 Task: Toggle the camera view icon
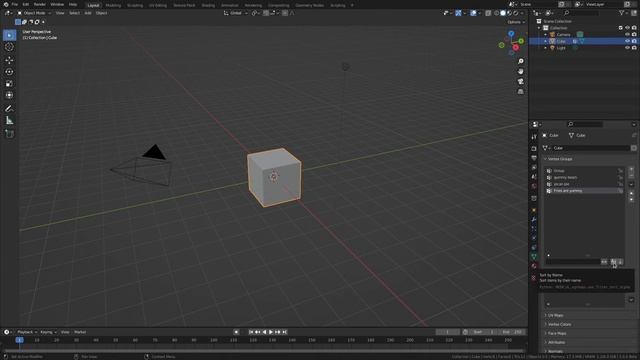tap(520, 82)
